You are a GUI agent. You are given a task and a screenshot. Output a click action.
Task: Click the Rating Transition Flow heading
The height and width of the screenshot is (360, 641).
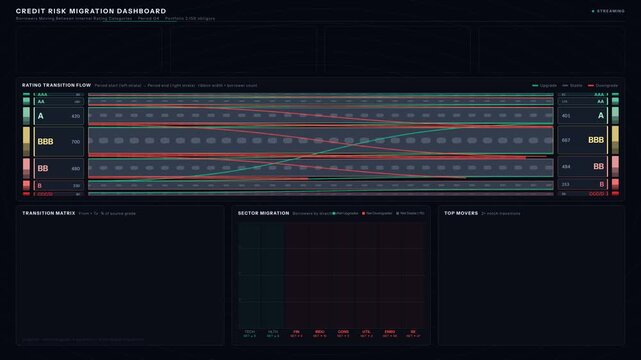click(x=56, y=85)
